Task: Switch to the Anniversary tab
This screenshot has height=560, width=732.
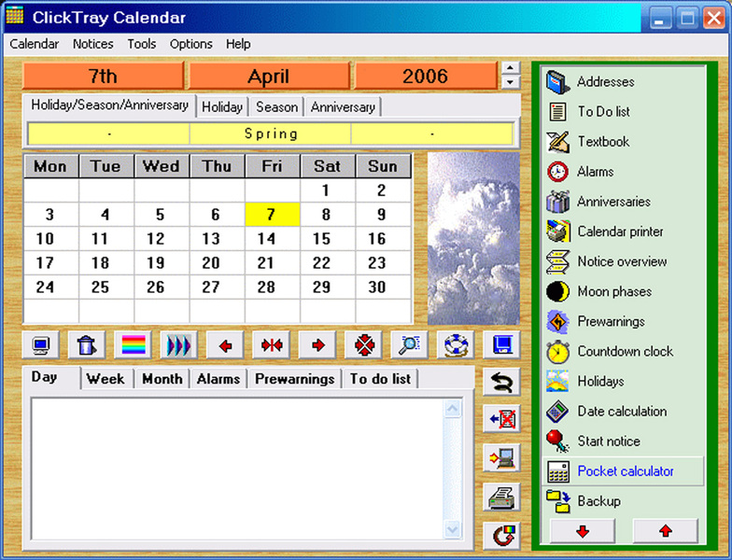Action: click(x=344, y=107)
